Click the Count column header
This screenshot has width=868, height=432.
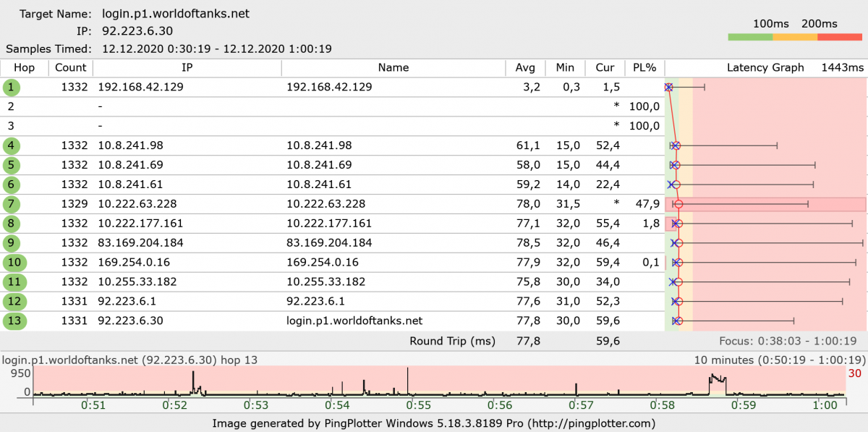tap(70, 68)
